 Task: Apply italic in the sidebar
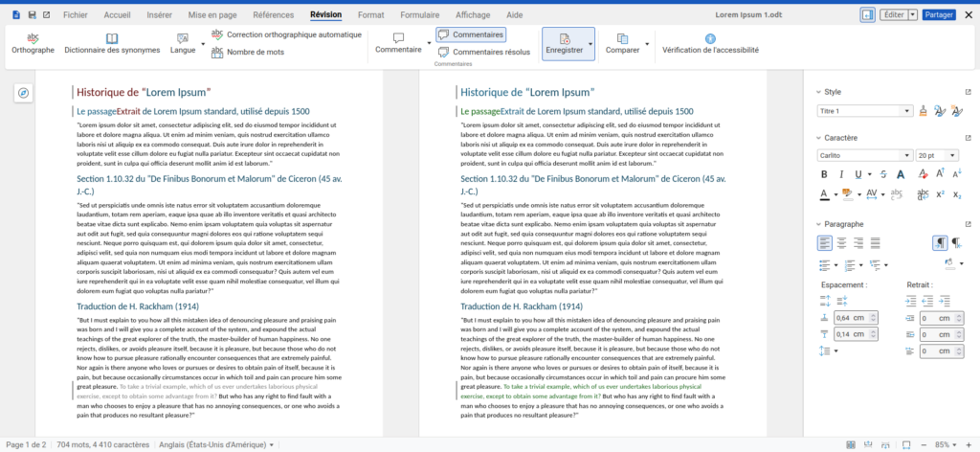pos(840,174)
